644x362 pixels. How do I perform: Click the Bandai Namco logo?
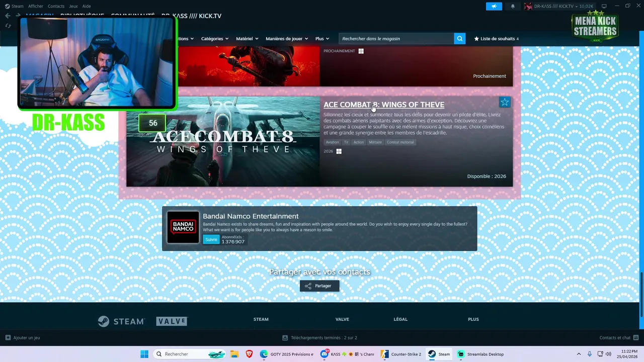183,227
